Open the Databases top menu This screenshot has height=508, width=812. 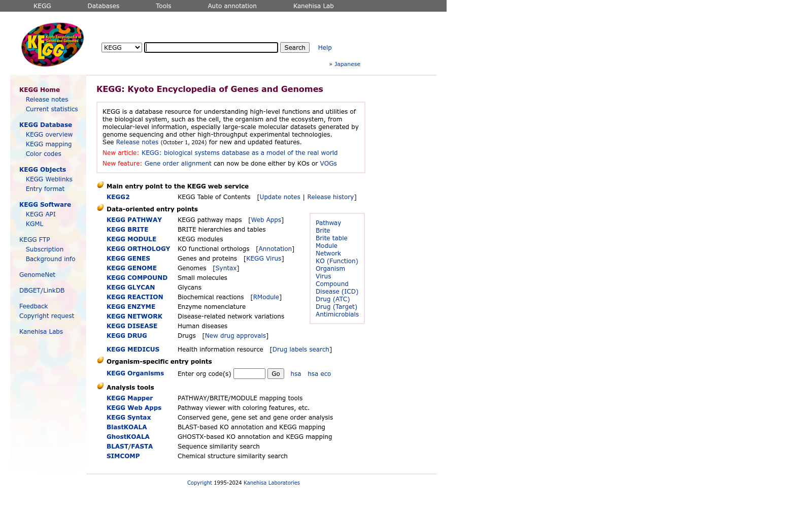click(x=104, y=6)
